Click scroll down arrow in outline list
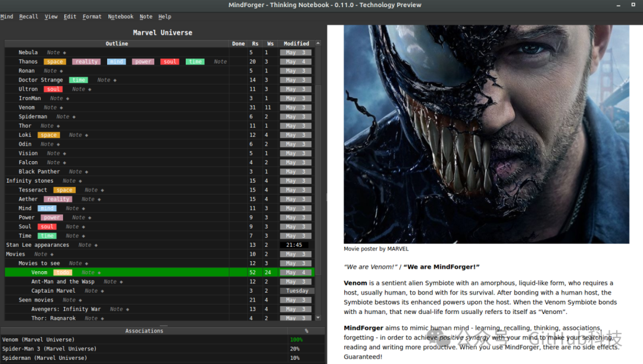The height and width of the screenshot is (364, 643). click(x=318, y=318)
